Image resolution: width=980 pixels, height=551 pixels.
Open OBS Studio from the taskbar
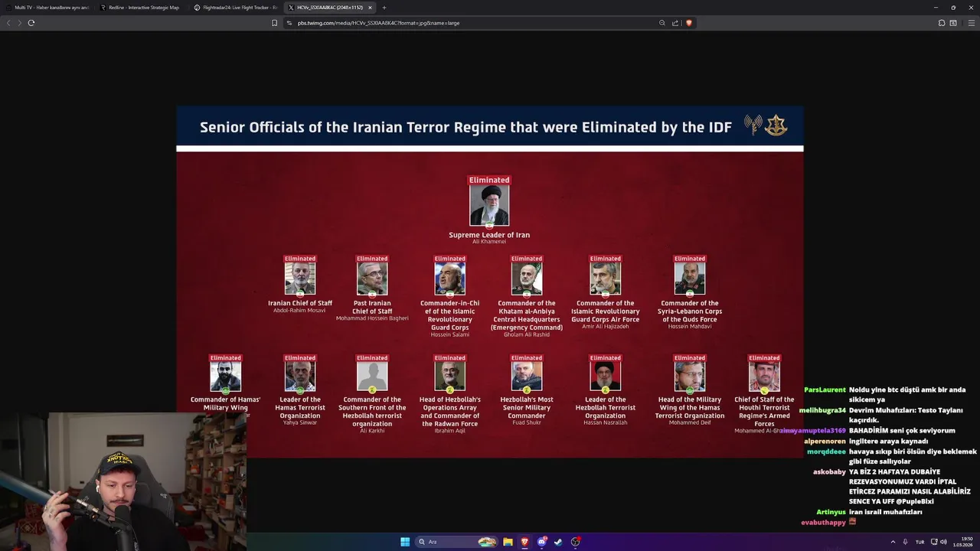(575, 542)
